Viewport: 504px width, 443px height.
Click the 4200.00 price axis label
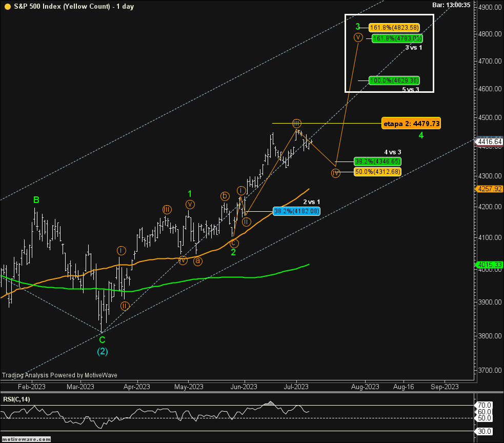click(x=490, y=207)
